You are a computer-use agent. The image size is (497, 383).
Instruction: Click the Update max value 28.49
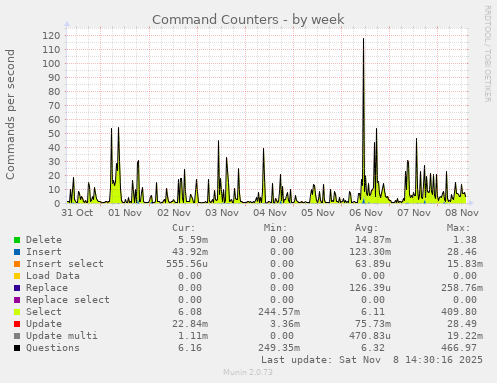(462, 324)
